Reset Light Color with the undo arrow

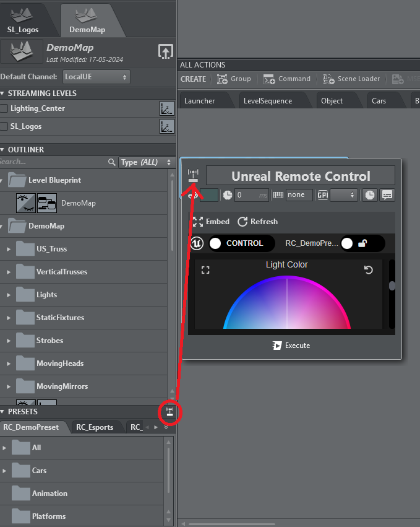(369, 270)
